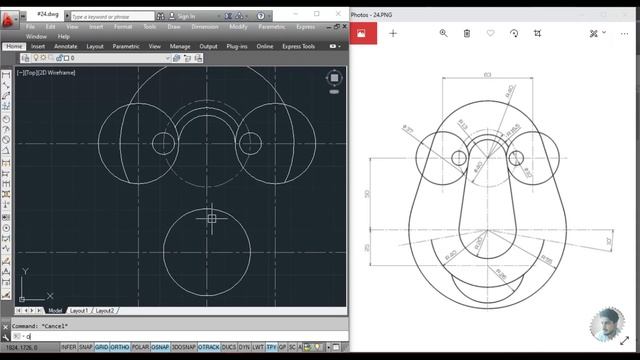Viewport: 640px width, 360px height.
Task: Open the Dimension menu
Action: coord(205,27)
